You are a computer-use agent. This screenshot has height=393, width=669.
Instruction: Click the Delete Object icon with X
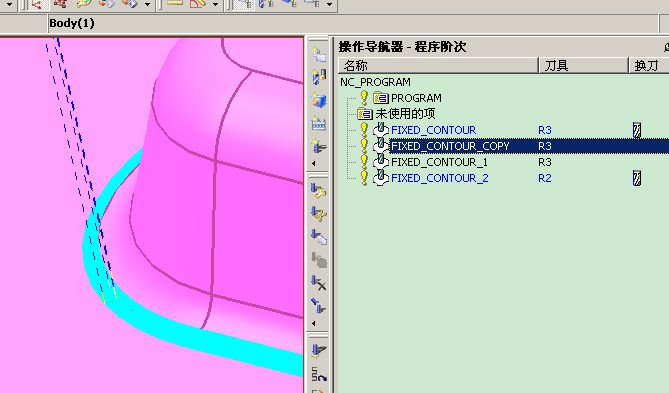(x=318, y=282)
